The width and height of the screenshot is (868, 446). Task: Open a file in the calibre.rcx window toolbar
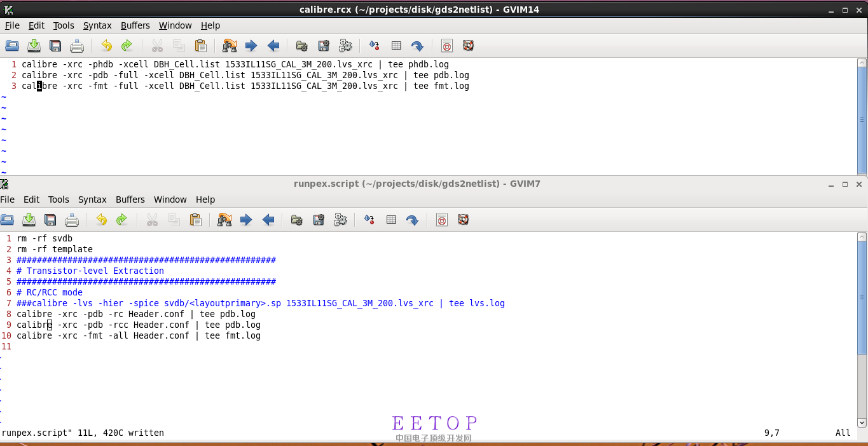pyautogui.click(x=12, y=46)
